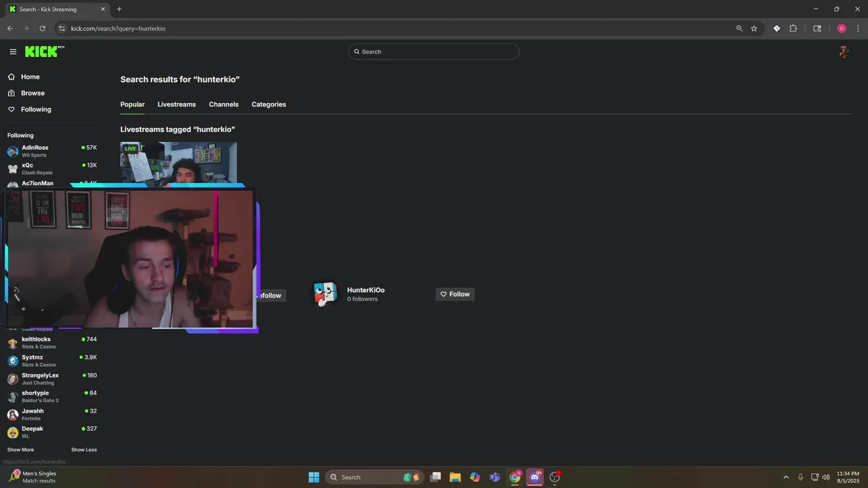Open the HunterKiOo channel name link
Image resolution: width=868 pixels, height=488 pixels.
366,290
